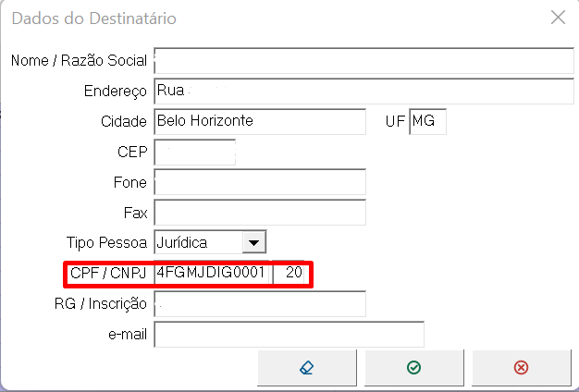Close the Dados do Destinatário dialog
The height and width of the screenshot is (392, 579).
point(557,18)
